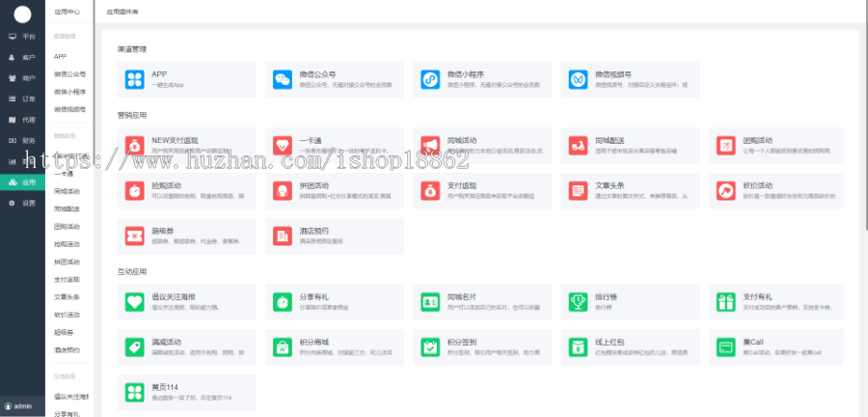868x417 pixels.
Task: Open the 订单 item in dark navigation
Action: (22, 99)
